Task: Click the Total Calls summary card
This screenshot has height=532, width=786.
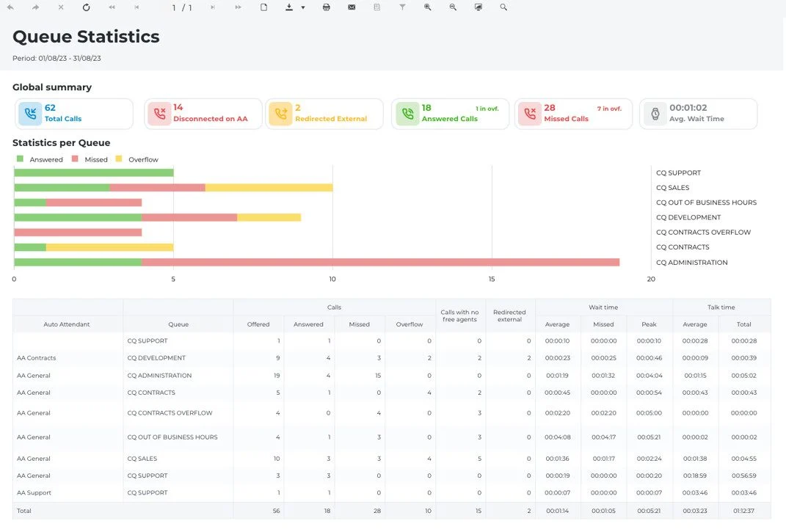Action: coord(74,114)
